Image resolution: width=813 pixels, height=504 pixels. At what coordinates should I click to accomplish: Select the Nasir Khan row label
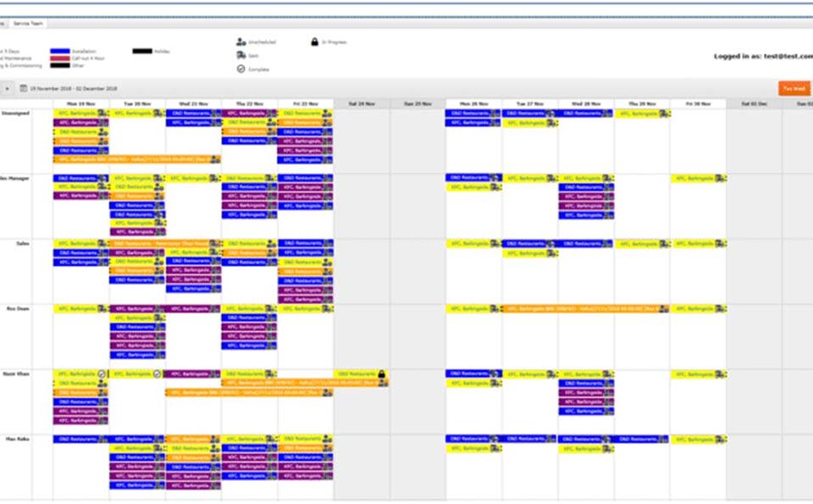[16, 374]
